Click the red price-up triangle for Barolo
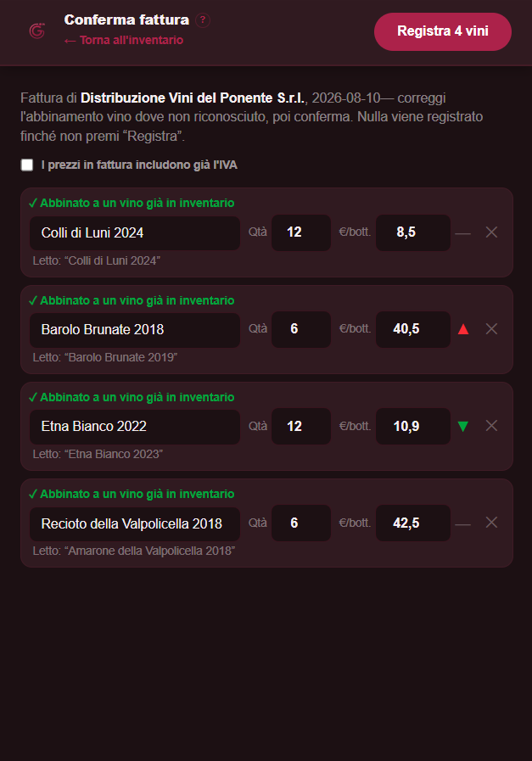 463,329
